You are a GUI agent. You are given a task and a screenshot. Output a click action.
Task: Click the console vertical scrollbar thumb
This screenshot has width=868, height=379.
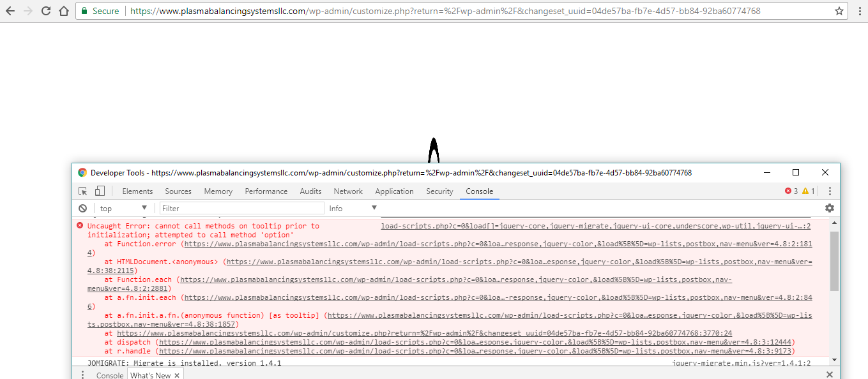pos(834,260)
